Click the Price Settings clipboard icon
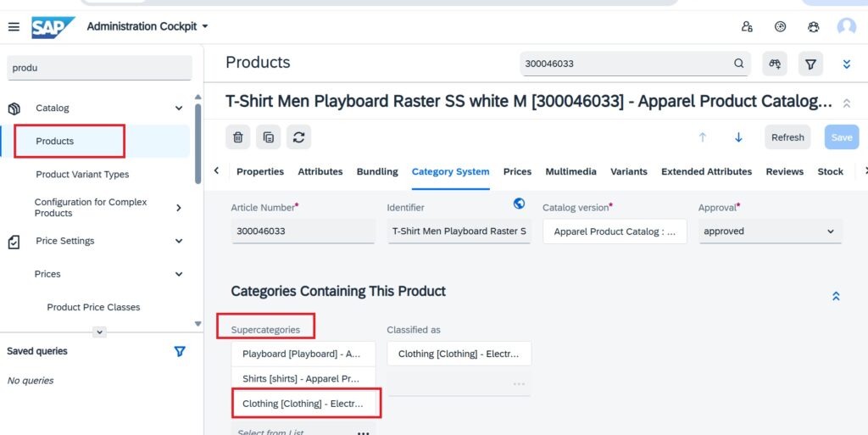 click(14, 242)
